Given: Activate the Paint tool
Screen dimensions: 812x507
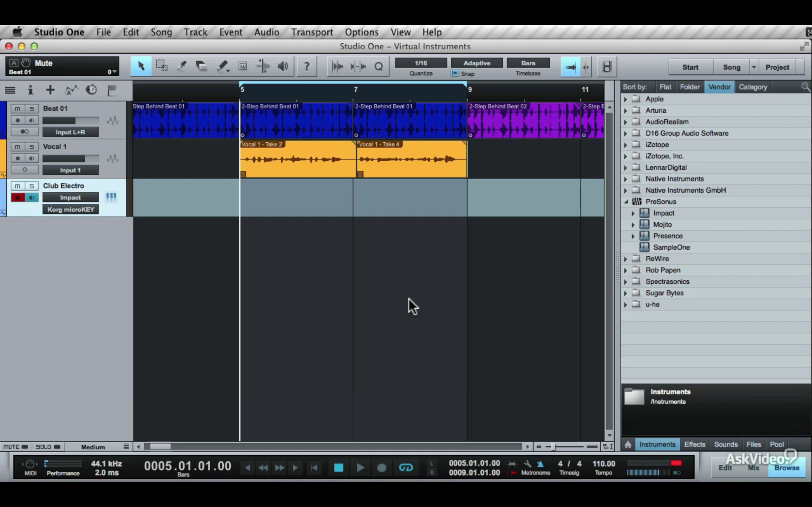Looking at the screenshot, I should pos(222,66).
